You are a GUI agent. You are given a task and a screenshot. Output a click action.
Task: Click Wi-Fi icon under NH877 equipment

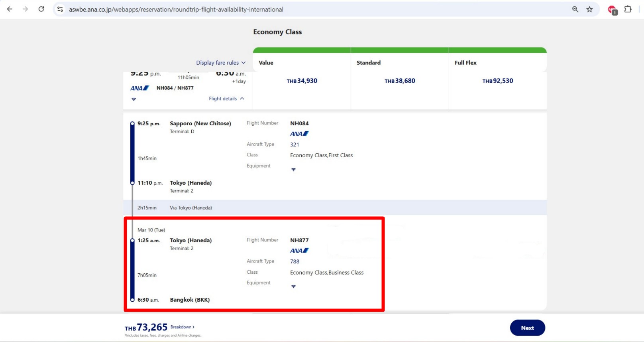[x=293, y=287]
